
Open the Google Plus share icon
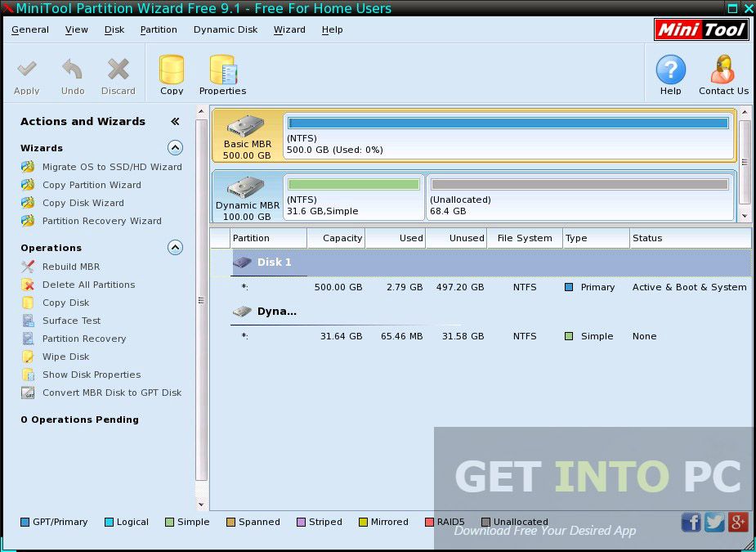click(x=738, y=522)
